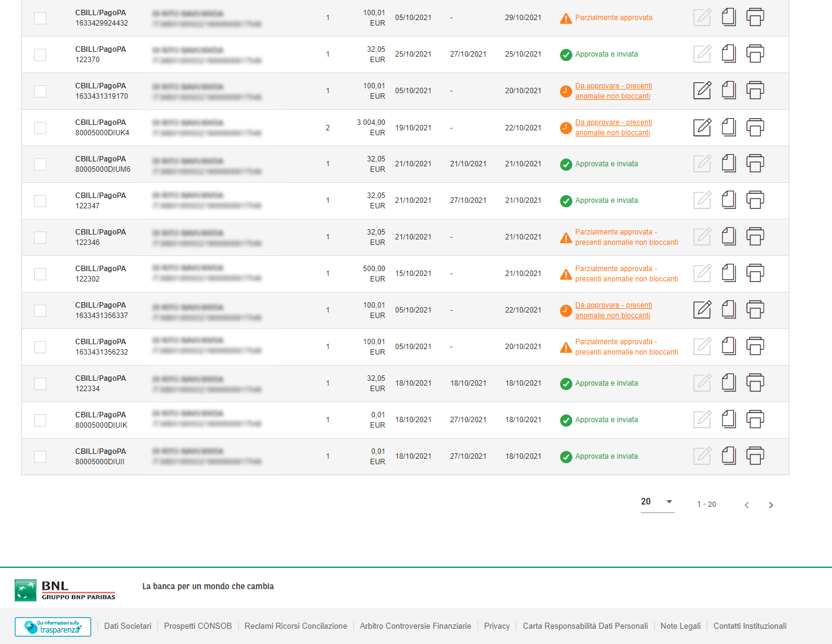This screenshot has width=832, height=644.
Task: Open document icon for payment 122370
Action: 728,54
